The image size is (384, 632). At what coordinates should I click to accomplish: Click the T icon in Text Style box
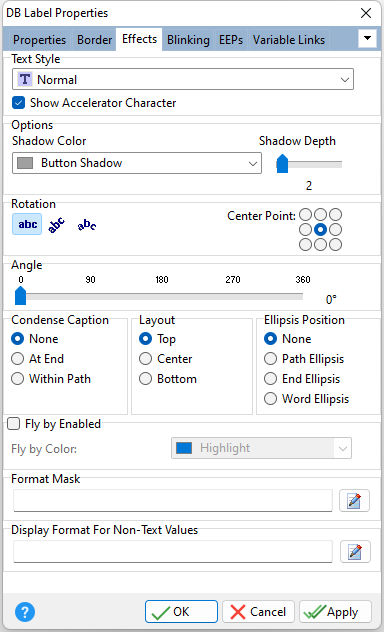[x=25, y=79]
